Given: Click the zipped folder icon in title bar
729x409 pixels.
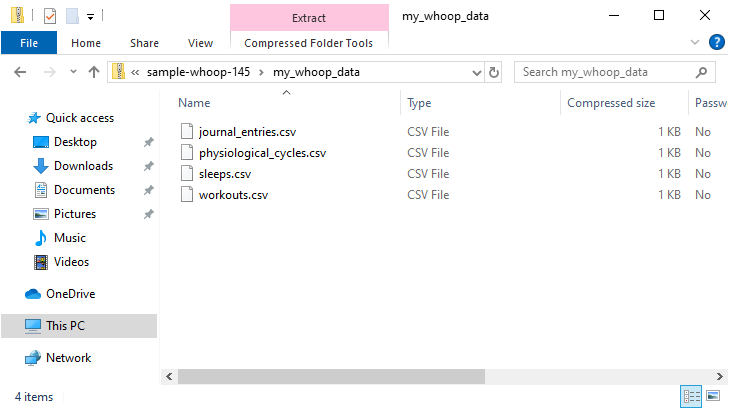Looking at the screenshot, I should pos(17,15).
